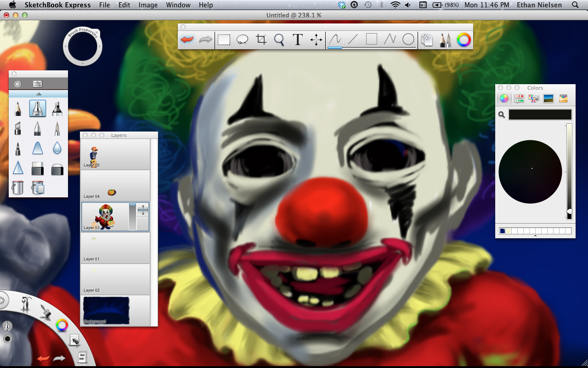Viewport: 588px width, 368px height.
Task: Select the Layer 02 row
Action: click(116, 280)
